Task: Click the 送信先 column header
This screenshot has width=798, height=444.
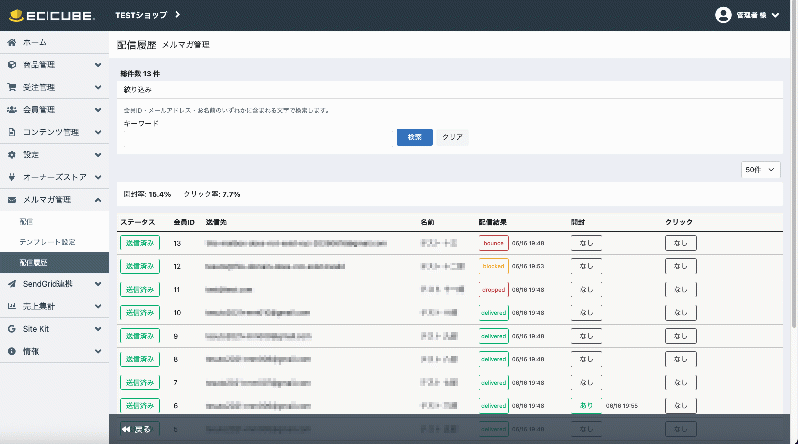Action: 216,222
